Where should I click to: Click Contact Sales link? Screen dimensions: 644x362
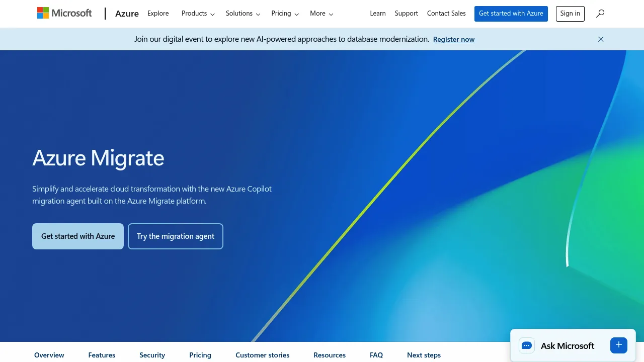click(446, 14)
